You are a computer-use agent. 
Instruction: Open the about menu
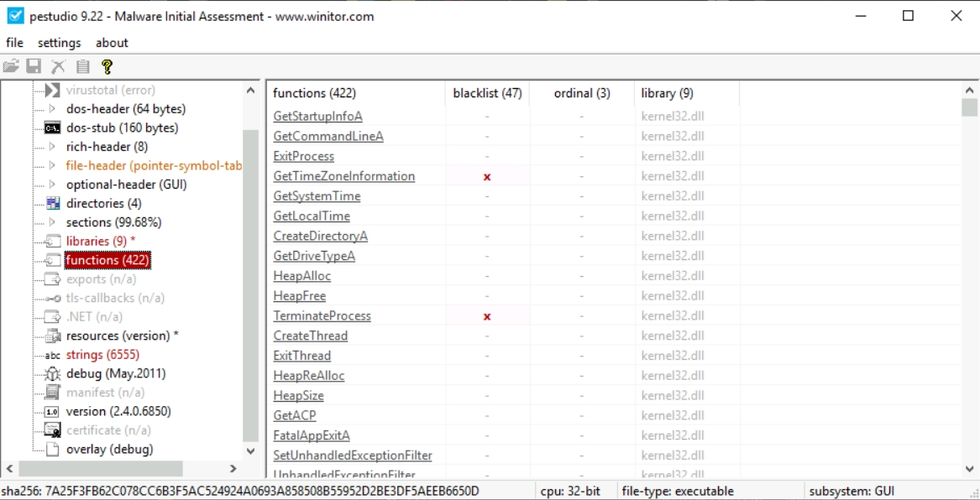pos(112,43)
